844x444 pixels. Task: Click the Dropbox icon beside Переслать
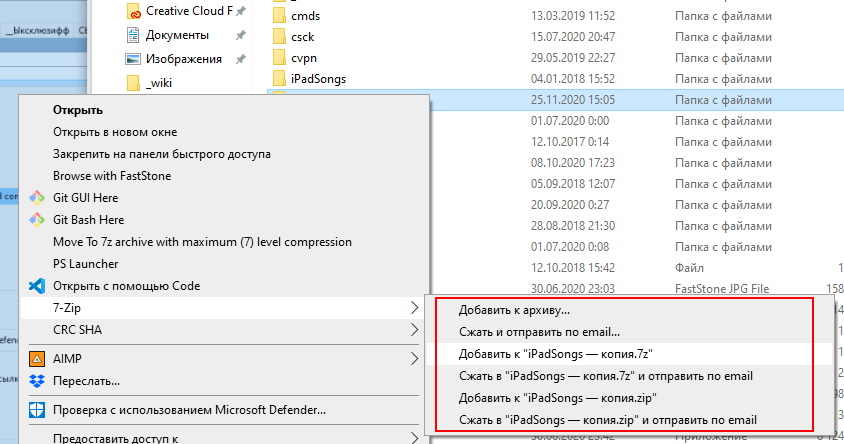coord(37,381)
